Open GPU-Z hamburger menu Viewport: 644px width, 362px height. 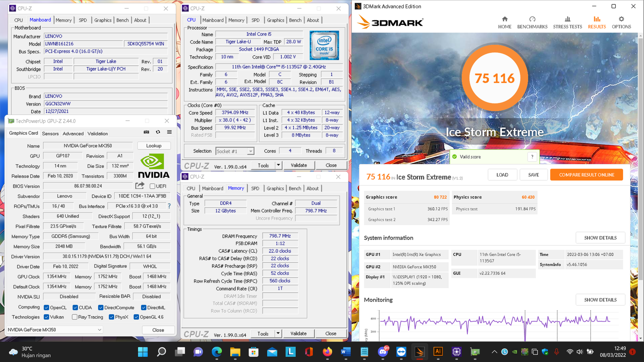click(169, 132)
